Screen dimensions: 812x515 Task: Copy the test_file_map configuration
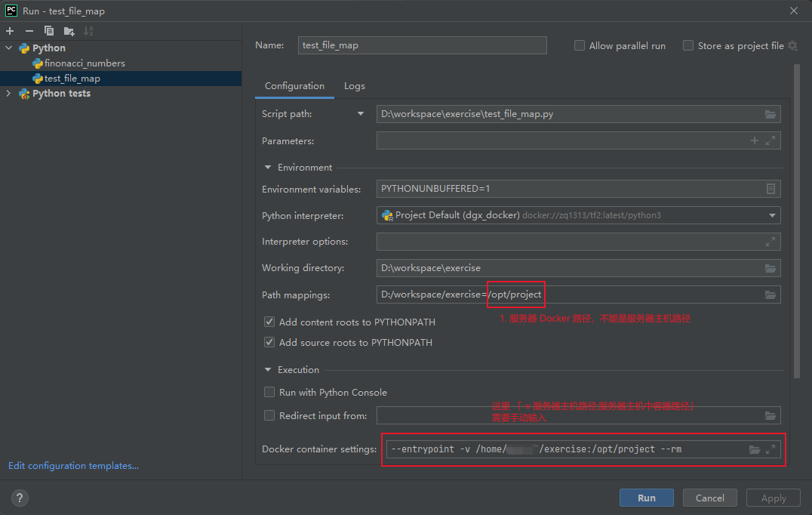pyautogui.click(x=48, y=31)
